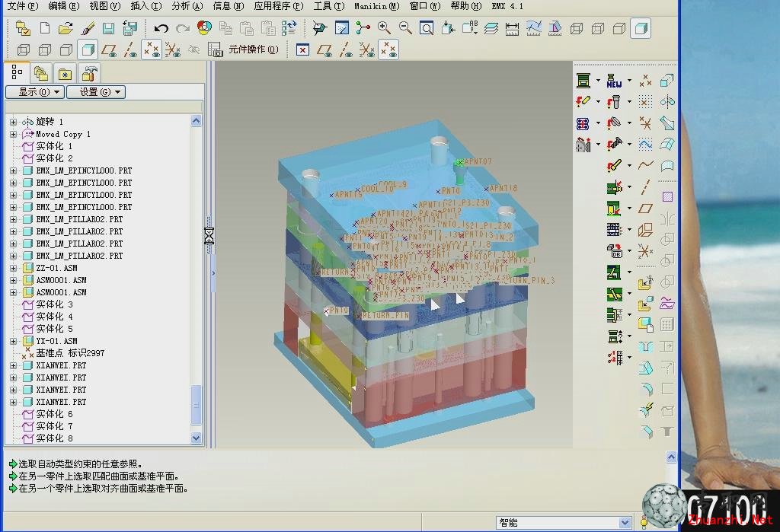Open dropdown arrow beside EMX mold base icon
Screen dimensions: 780x532
click(x=598, y=80)
